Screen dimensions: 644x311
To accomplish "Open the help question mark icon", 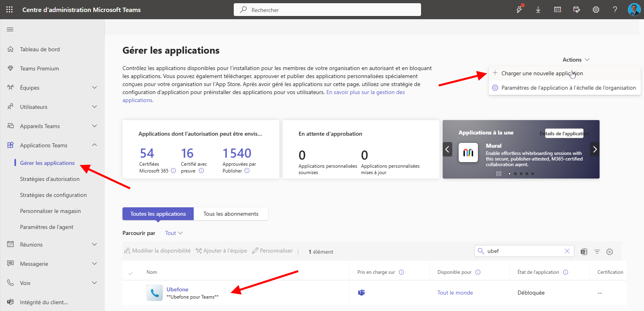I will pyautogui.click(x=615, y=10).
